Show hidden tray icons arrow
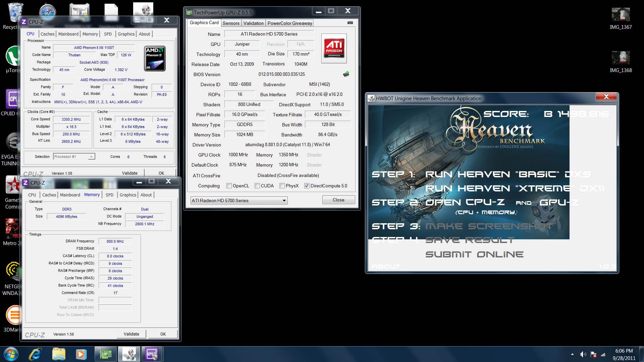This screenshot has height=362, width=644. coord(572,354)
